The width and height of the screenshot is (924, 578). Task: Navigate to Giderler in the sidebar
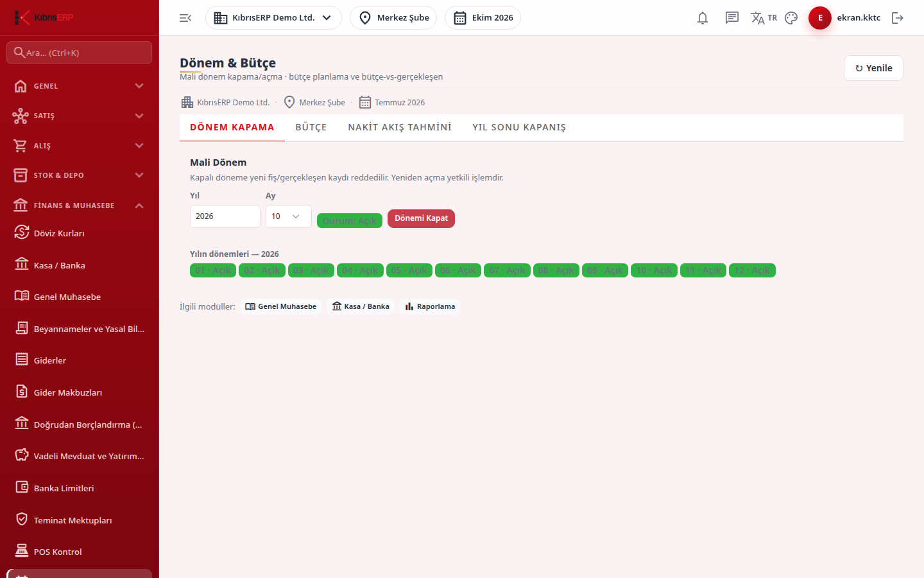coord(80,360)
